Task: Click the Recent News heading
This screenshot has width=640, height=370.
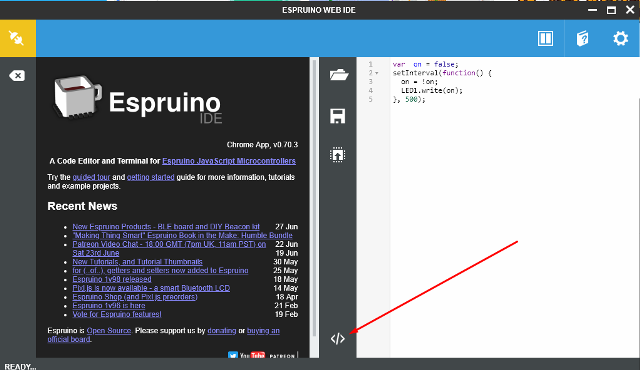Action: 82,206
